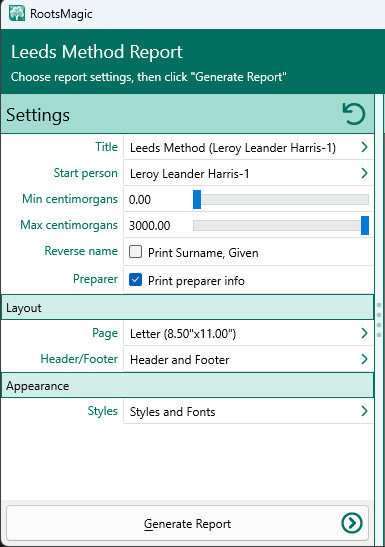Viewport: 385px width, 547px height.
Task: Select the Appearance section header
Action: coord(187,385)
